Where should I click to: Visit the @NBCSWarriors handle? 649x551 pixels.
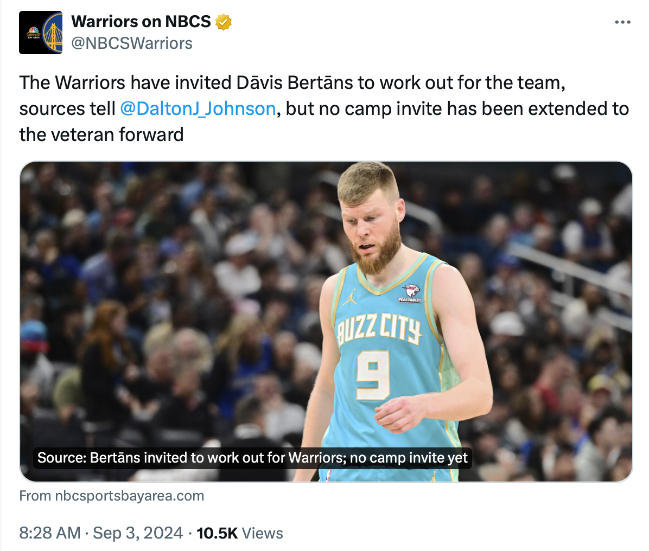pyautogui.click(x=132, y=43)
